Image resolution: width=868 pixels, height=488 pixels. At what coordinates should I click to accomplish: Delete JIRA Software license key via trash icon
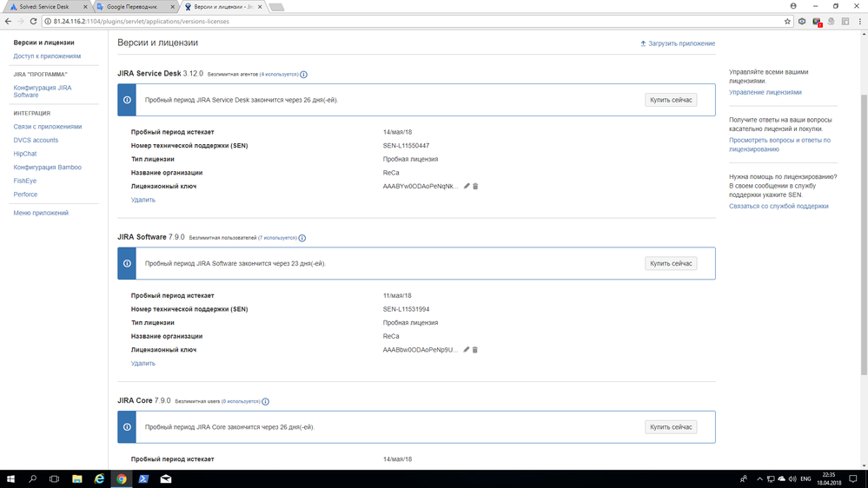(x=474, y=350)
